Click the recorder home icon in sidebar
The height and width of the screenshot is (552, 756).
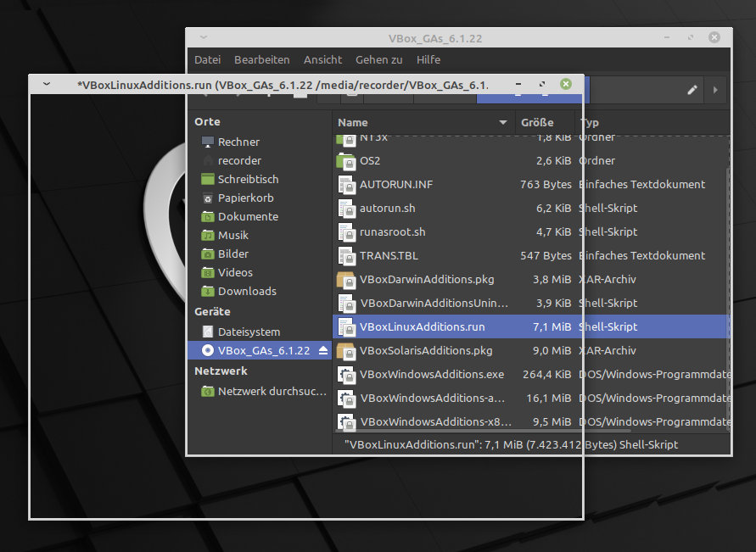pyautogui.click(x=207, y=160)
